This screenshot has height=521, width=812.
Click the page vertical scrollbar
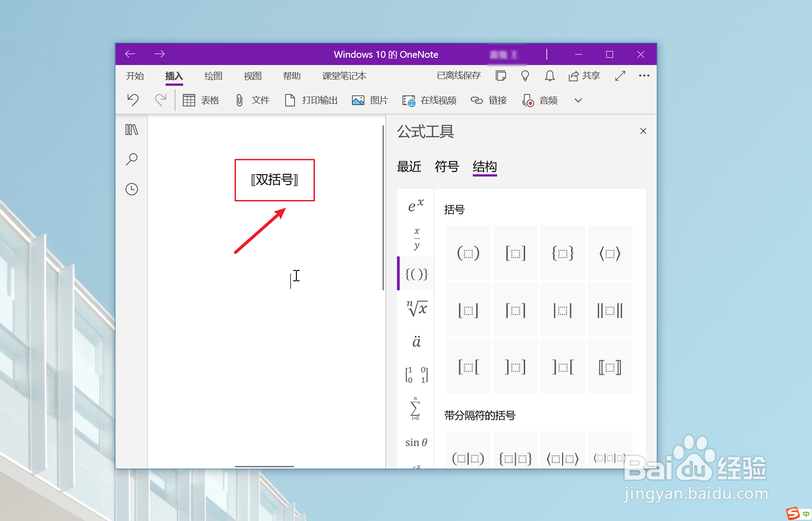pos(383,208)
